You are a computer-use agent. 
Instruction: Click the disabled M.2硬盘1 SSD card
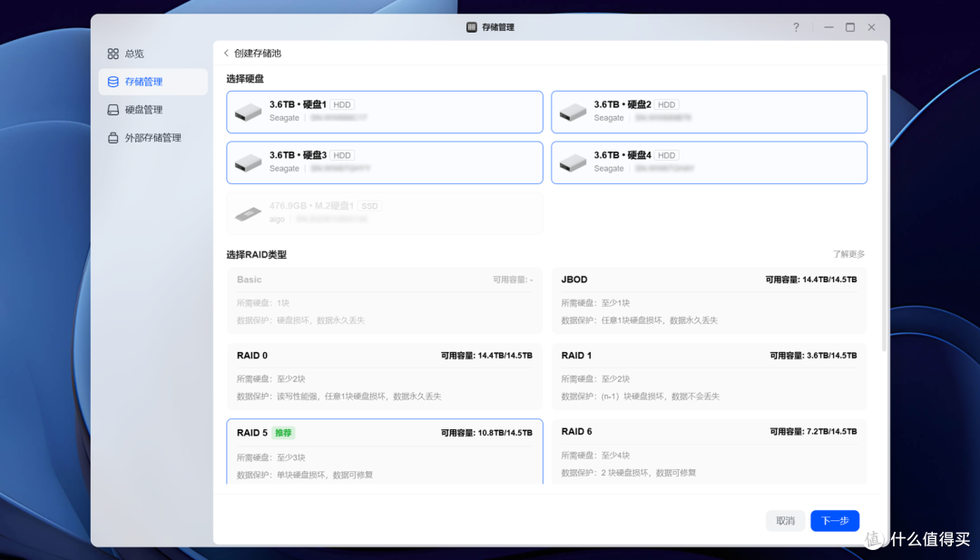385,213
